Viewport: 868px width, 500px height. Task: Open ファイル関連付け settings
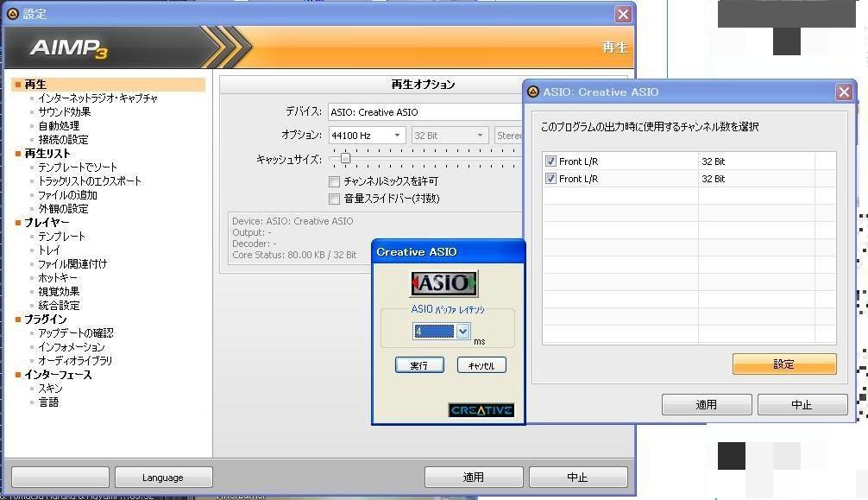point(72,264)
